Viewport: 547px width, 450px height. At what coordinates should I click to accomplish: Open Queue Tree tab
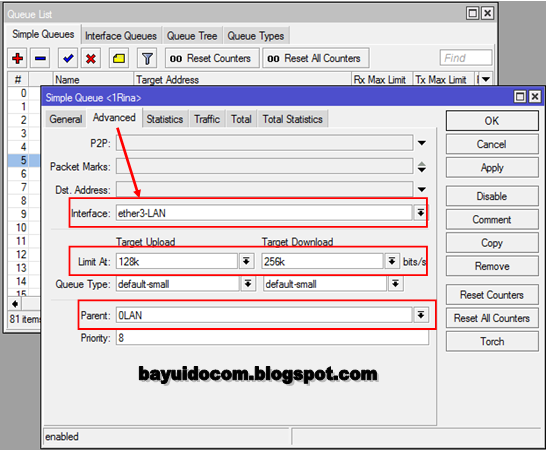192,36
